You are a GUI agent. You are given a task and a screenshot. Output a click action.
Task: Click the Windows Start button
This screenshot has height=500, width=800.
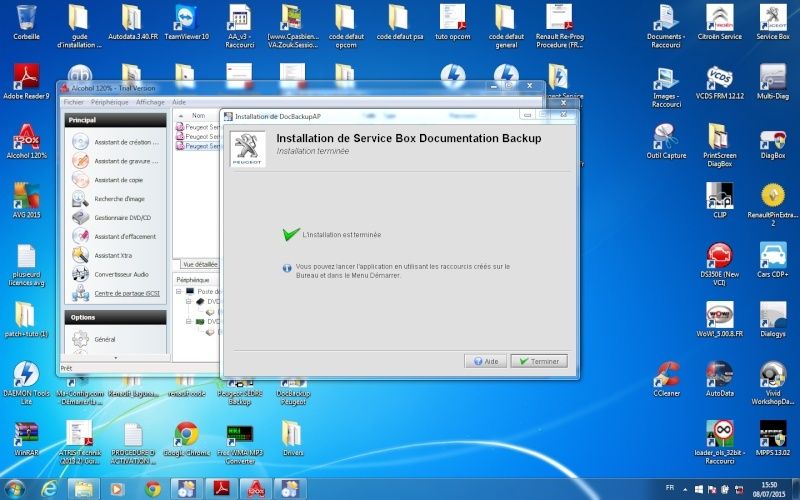click(14, 489)
